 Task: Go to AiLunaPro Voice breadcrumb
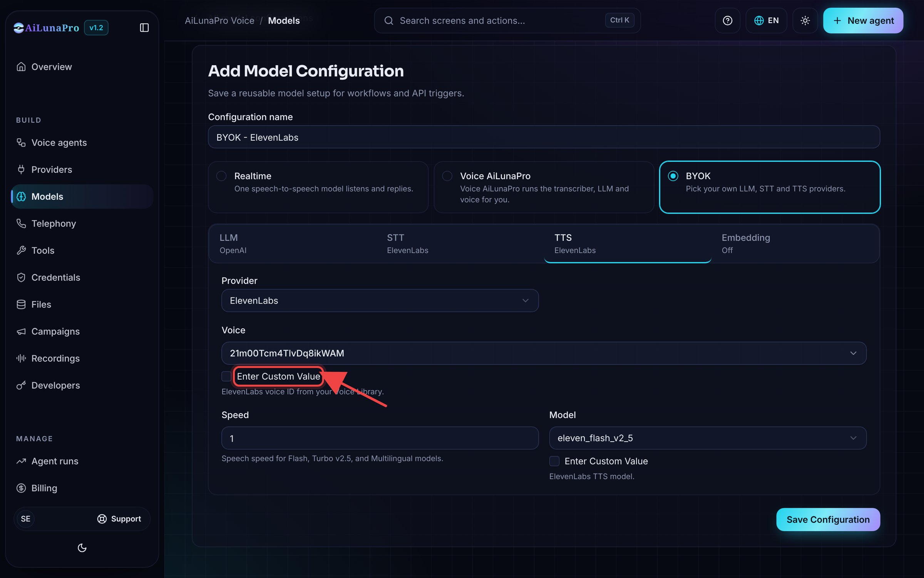click(219, 20)
